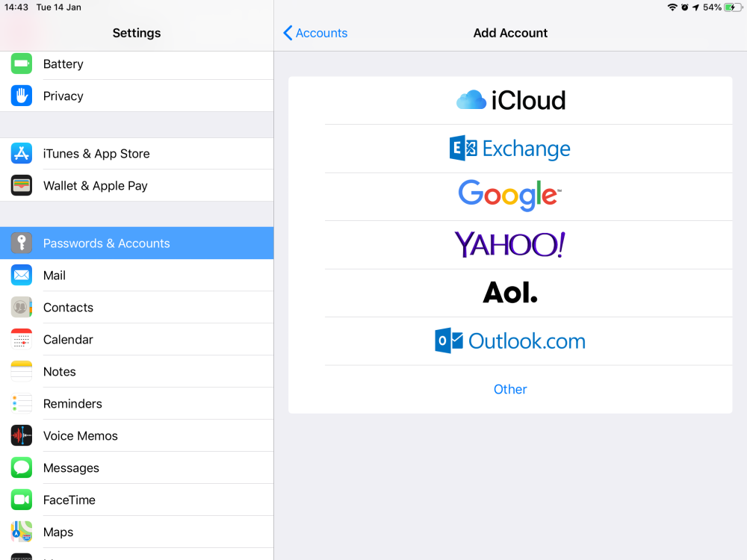Choose Other account type

click(510, 389)
